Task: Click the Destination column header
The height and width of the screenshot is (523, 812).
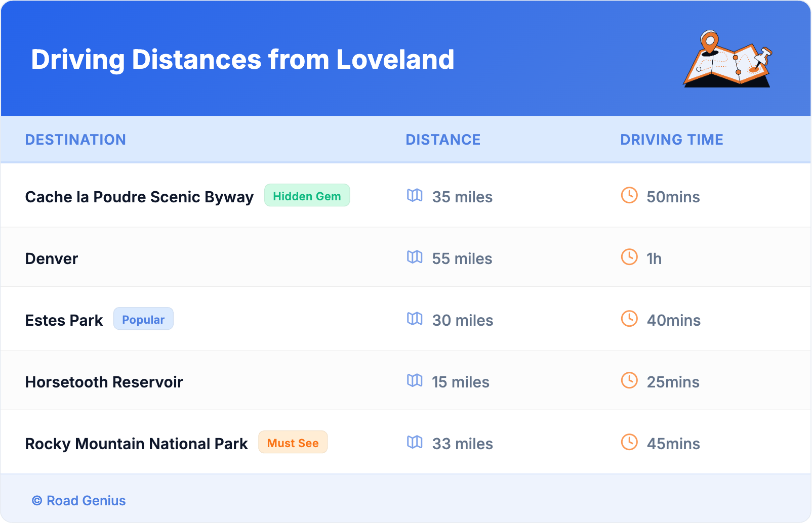Action: (75, 140)
